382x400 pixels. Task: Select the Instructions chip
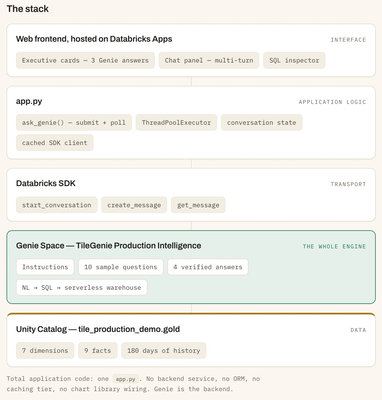click(45, 267)
